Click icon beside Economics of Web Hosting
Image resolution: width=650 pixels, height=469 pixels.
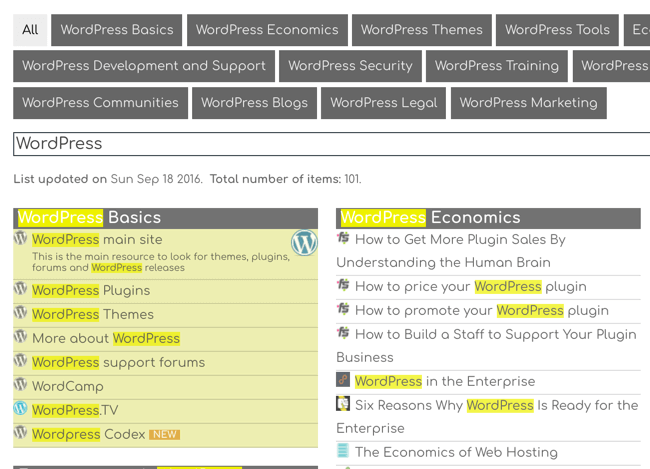pyautogui.click(x=343, y=451)
